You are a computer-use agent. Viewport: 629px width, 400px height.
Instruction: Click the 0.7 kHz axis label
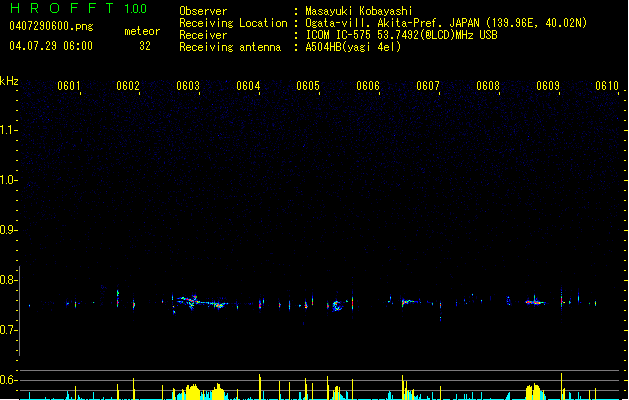(x=8, y=330)
